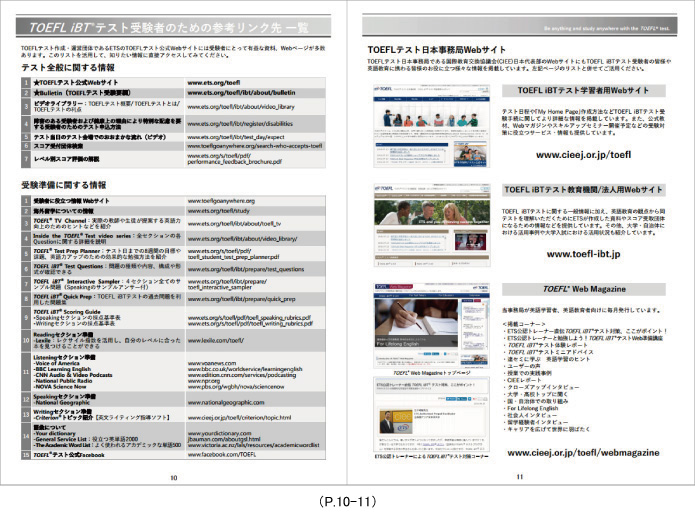The width and height of the screenshot is (695, 520).
Task: Open the www.yourdictionary.com link
Action: click(x=219, y=434)
